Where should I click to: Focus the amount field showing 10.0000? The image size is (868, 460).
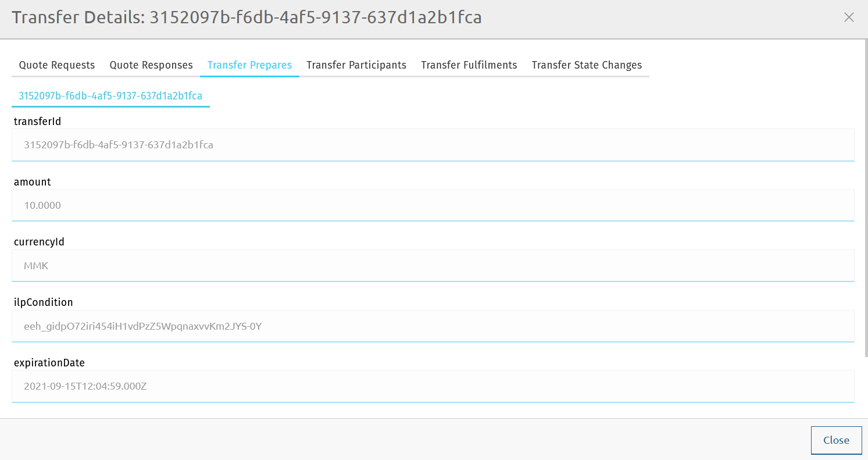[x=433, y=205]
